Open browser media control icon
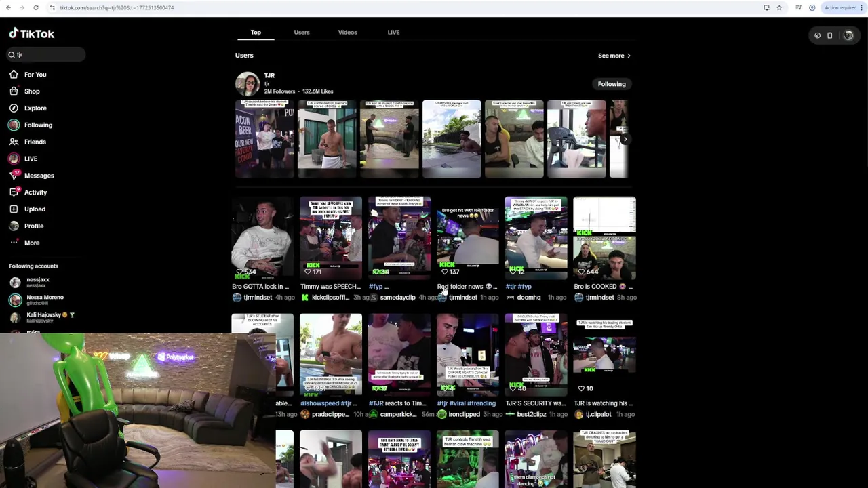This screenshot has height=488, width=868. pyautogui.click(x=799, y=7)
